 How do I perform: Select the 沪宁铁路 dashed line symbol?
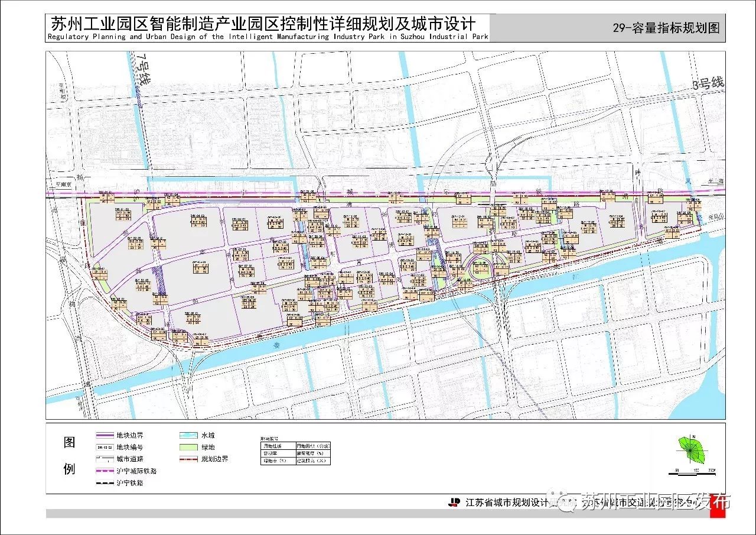[105, 484]
